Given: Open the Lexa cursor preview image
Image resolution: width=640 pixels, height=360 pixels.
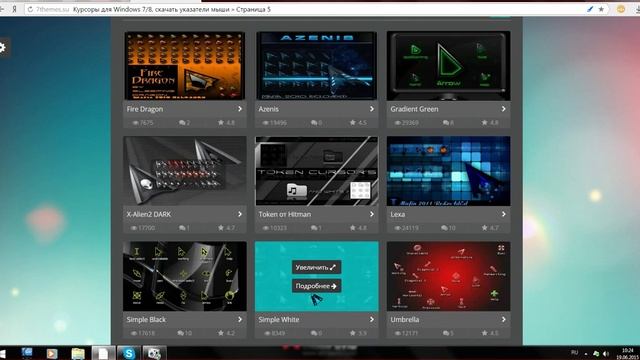Looking at the screenshot, I should point(448,171).
